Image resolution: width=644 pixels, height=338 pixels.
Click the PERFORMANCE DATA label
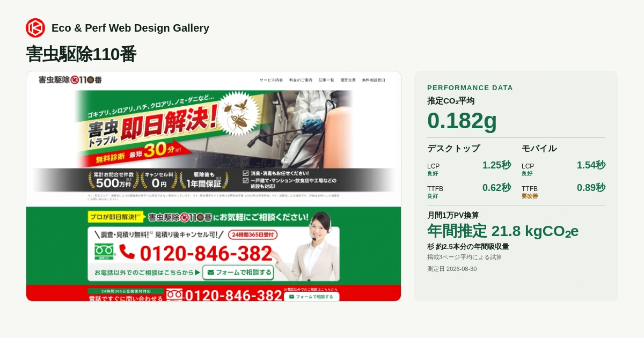[x=470, y=87]
